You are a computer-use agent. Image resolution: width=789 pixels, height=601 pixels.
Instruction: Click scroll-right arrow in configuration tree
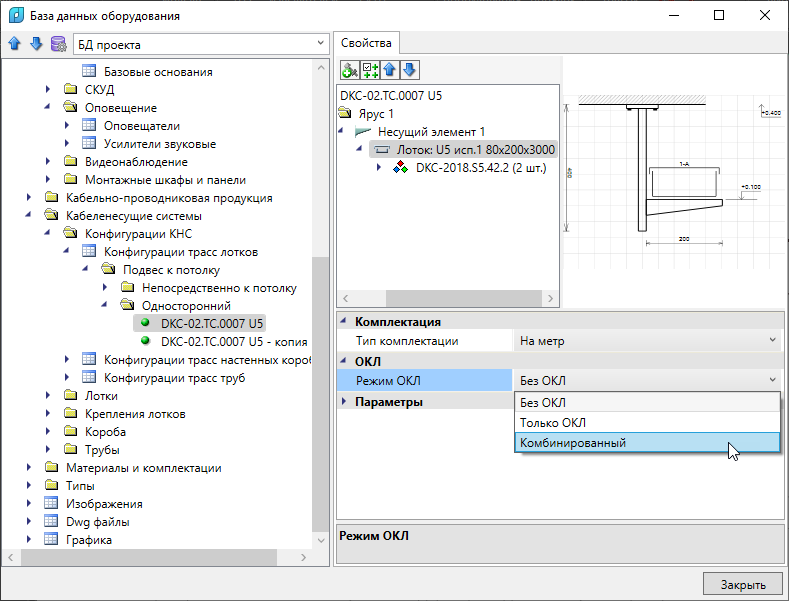pyautogui.click(x=550, y=298)
